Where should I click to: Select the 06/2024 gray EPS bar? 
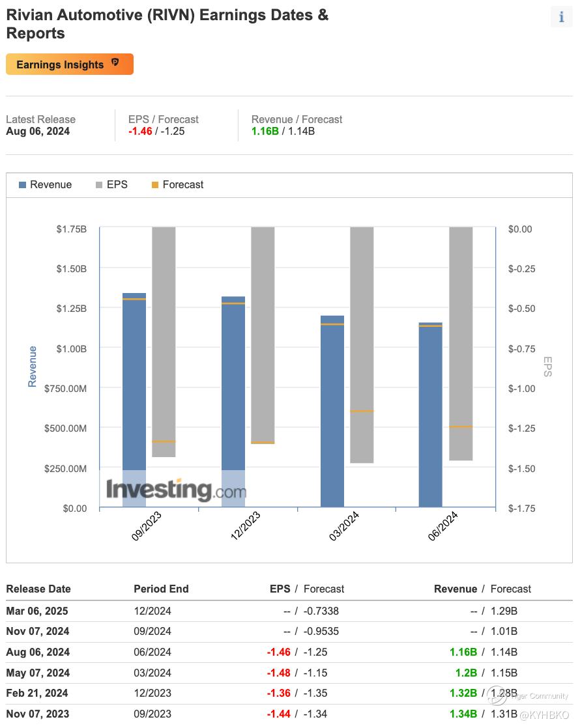(461, 344)
